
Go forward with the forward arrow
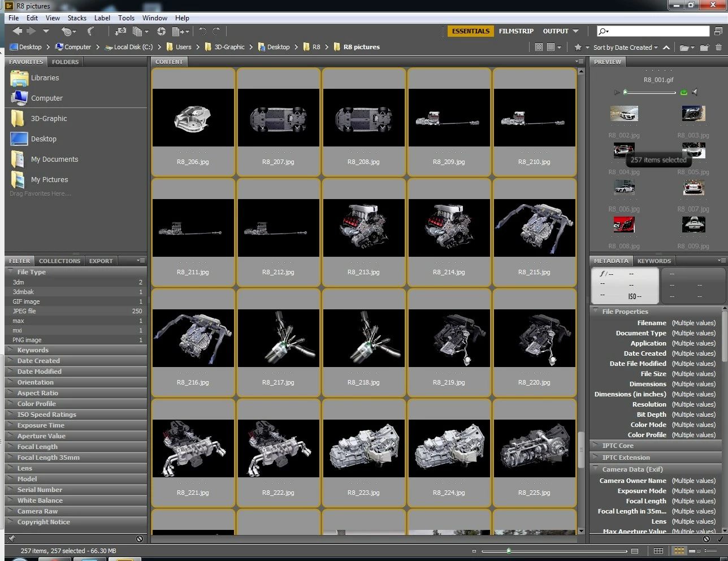pos(32,31)
